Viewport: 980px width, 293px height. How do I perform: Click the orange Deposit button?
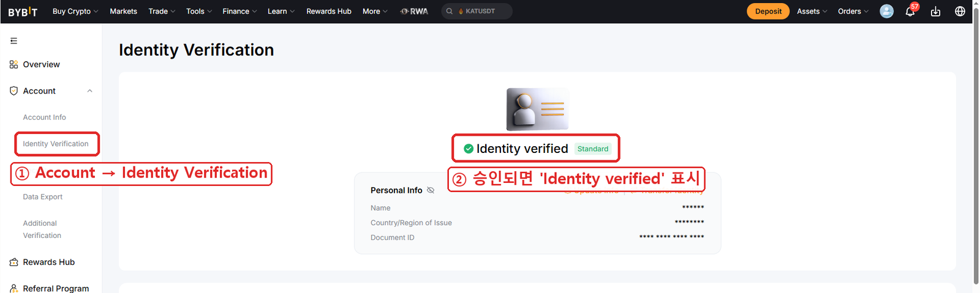pos(768,11)
